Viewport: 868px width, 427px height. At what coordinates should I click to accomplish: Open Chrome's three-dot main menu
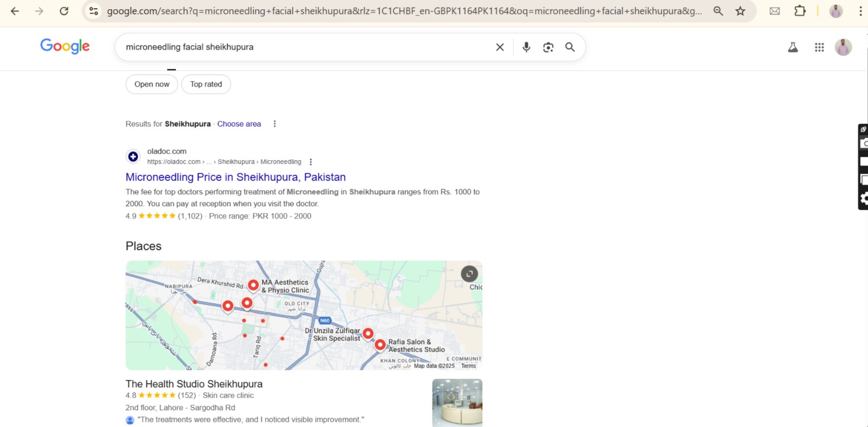(x=860, y=11)
